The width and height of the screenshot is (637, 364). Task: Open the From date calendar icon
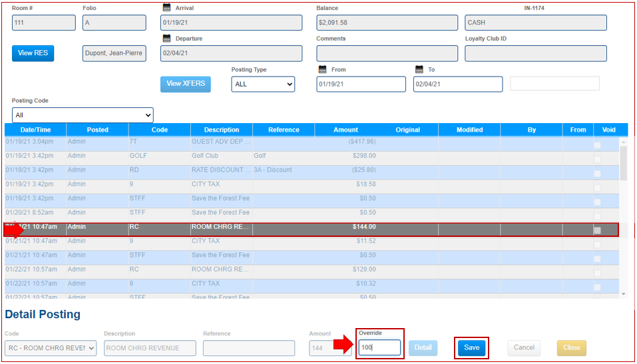[322, 69]
